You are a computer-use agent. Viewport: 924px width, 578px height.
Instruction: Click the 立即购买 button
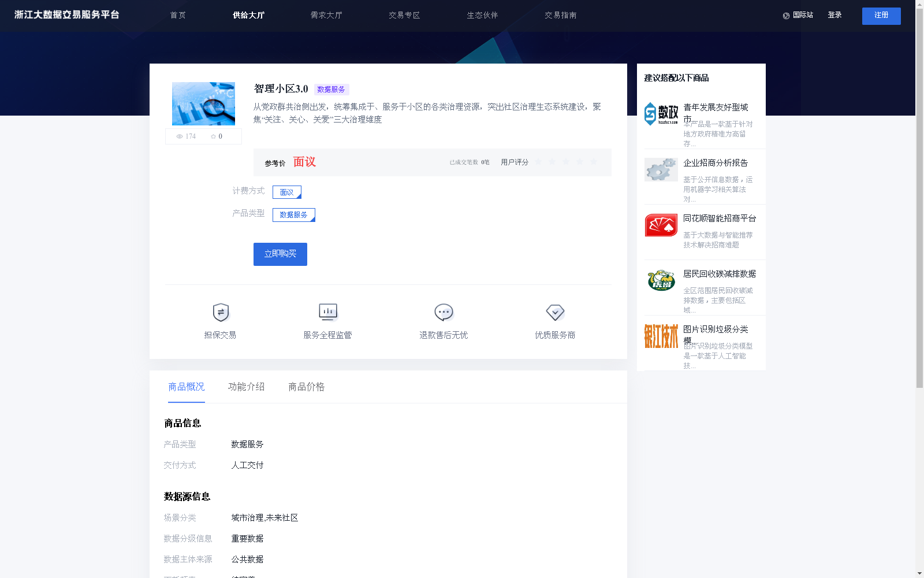coord(280,254)
